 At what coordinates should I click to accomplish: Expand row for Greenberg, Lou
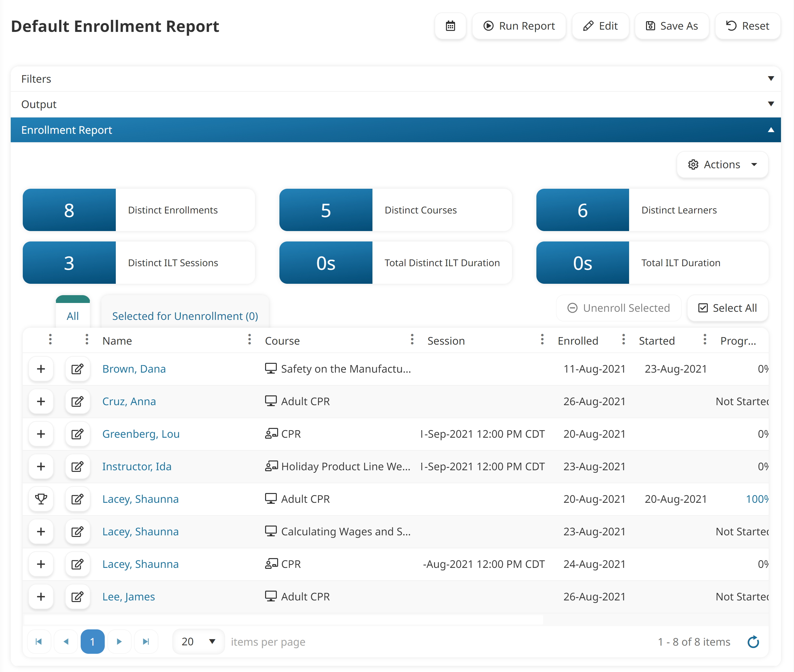coord(41,434)
